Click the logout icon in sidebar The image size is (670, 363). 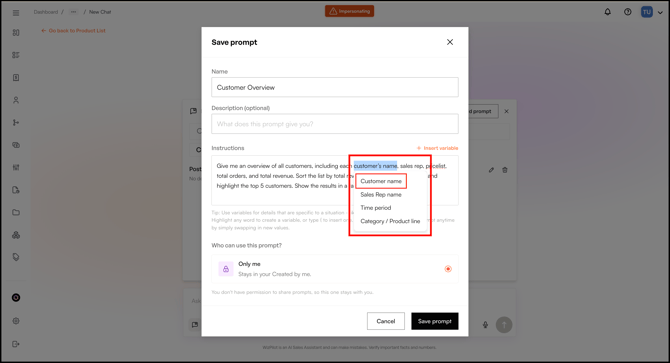16,344
